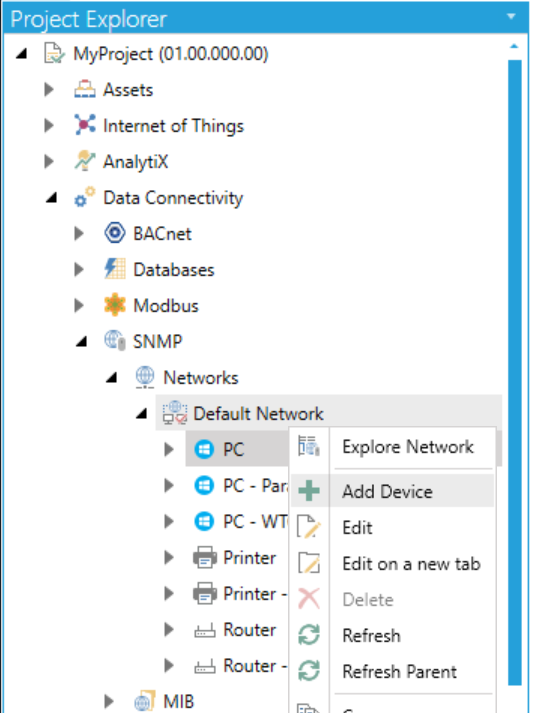Image resolution: width=534 pixels, height=713 pixels.
Task: Click the Databases lightning icon
Action: [x=115, y=269]
